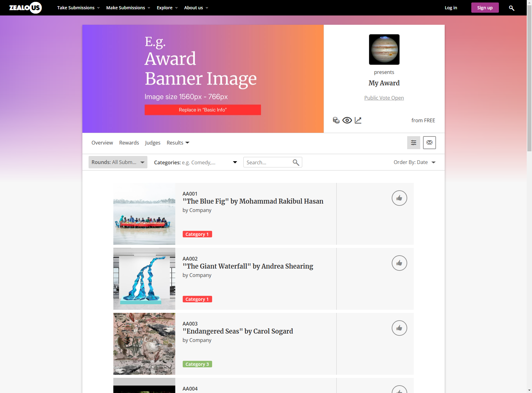
Task: Click the Jupiter organizer avatar
Action: [x=384, y=50]
